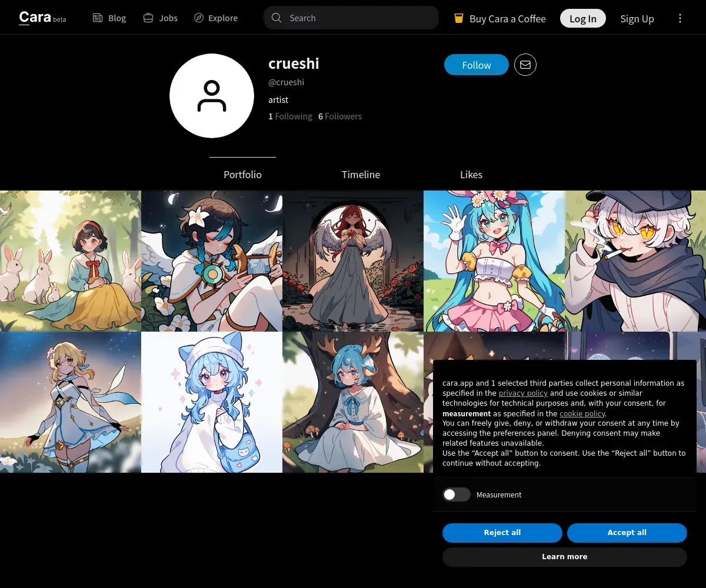Click the crueshi profile name
Screen dimensions: 706x588
[x=294, y=64]
